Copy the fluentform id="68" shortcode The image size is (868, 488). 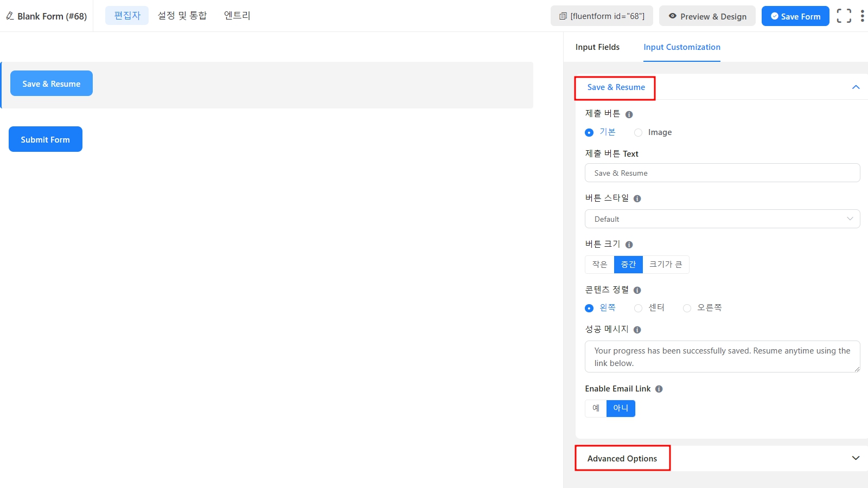click(x=602, y=16)
